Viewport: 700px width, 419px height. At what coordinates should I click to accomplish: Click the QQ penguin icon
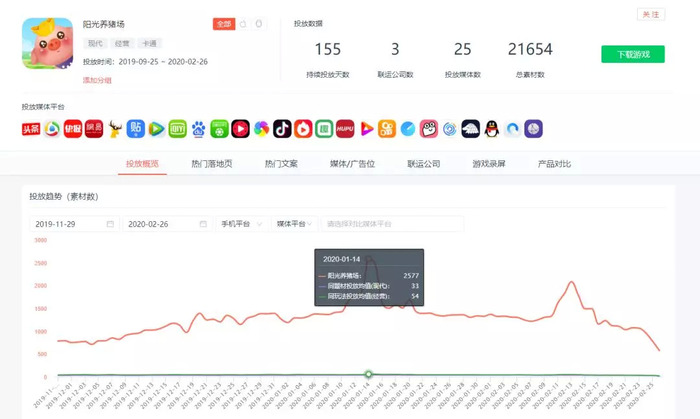pos(492,129)
